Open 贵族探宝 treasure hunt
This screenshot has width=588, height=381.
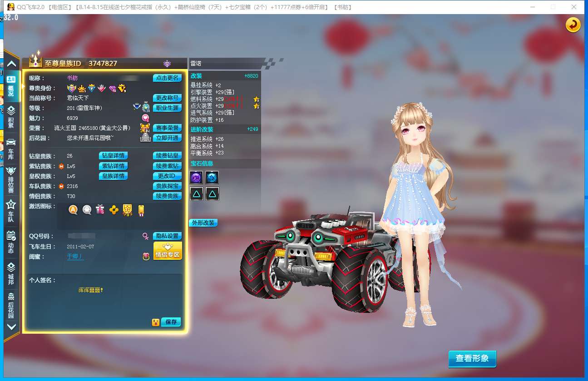pos(168,186)
